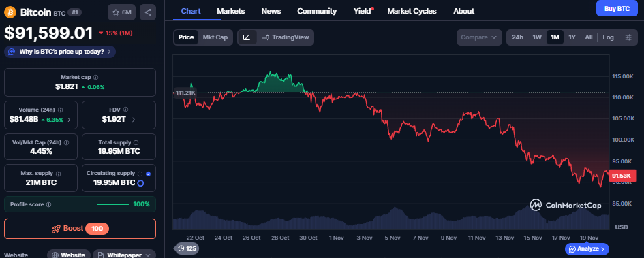Switch chart view to Price
This screenshot has height=258, width=644.
click(186, 37)
